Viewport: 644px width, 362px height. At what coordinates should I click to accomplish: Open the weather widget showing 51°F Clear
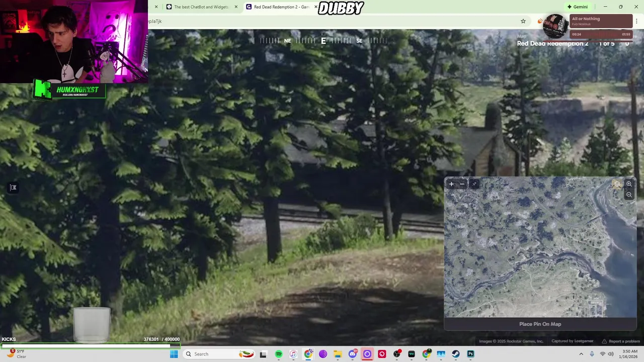16,354
